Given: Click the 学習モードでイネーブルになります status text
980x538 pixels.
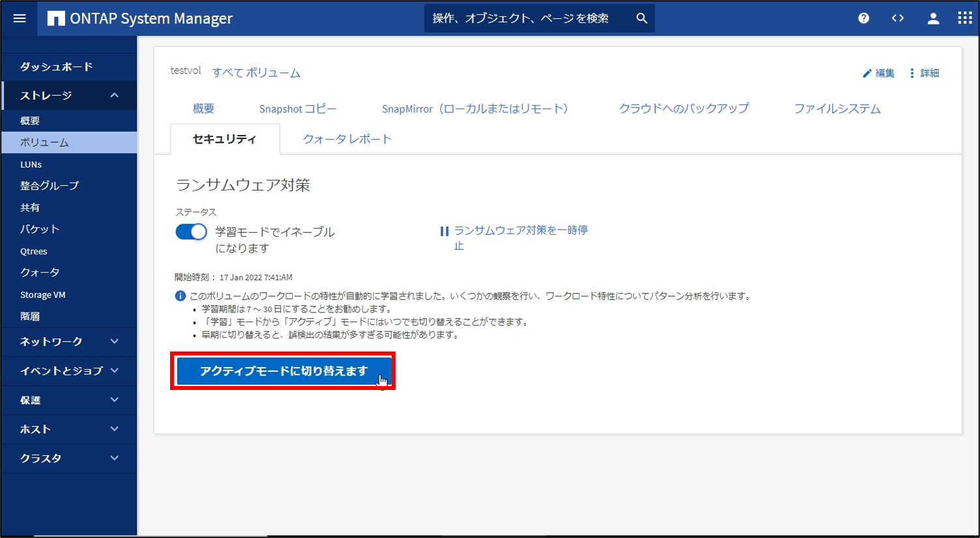Looking at the screenshot, I should tap(275, 240).
